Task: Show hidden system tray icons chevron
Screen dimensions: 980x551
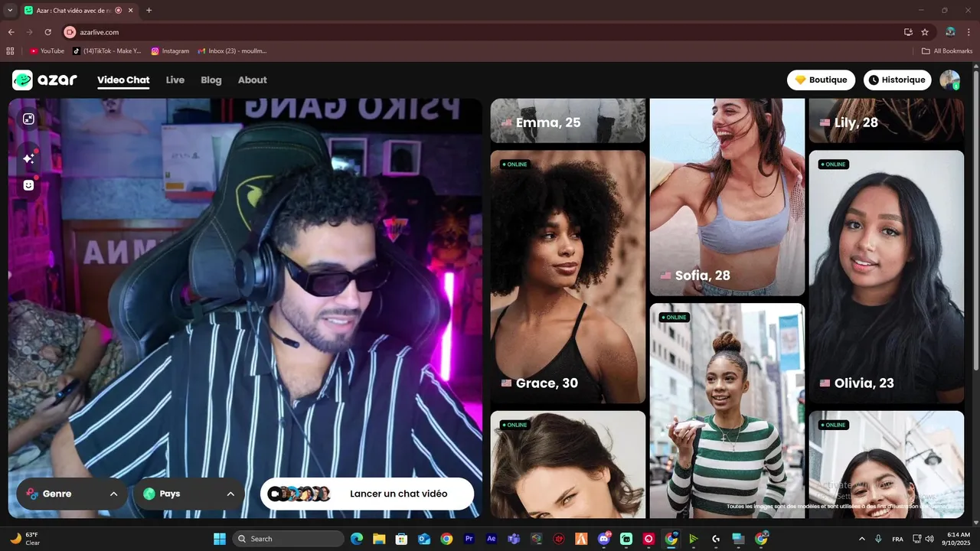Action: tap(862, 539)
